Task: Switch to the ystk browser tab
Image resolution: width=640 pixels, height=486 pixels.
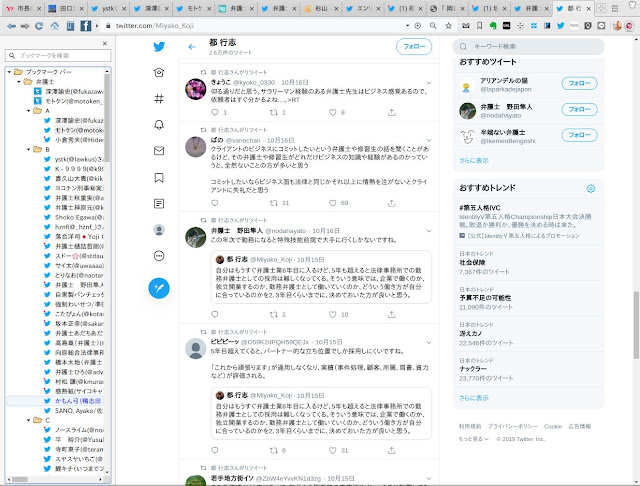Action: (x=109, y=8)
